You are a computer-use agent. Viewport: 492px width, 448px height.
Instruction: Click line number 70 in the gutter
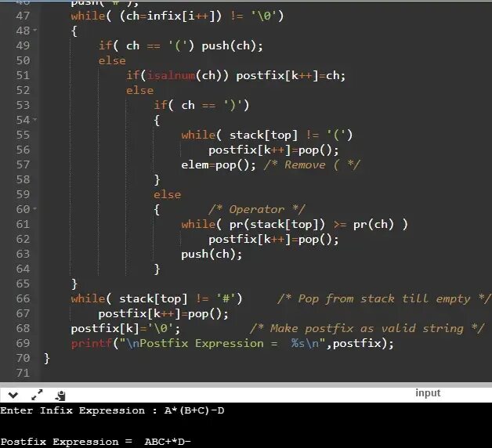pyautogui.click(x=23, y=358)
